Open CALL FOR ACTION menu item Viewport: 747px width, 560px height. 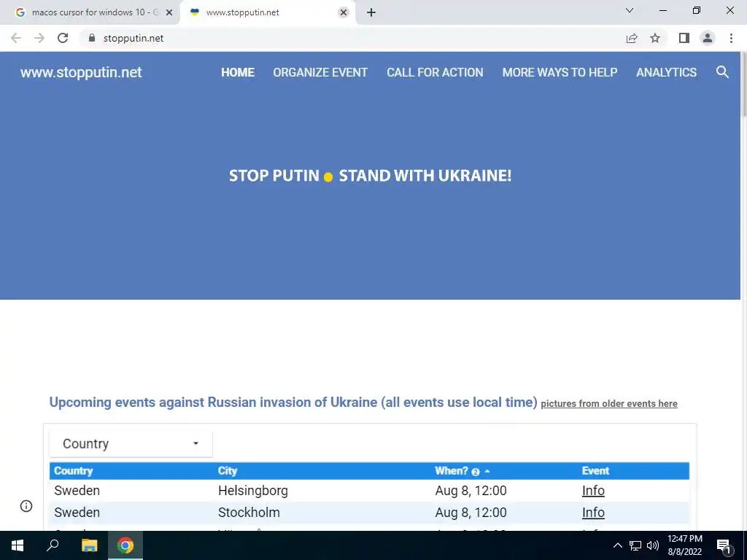tap(435, 72)
